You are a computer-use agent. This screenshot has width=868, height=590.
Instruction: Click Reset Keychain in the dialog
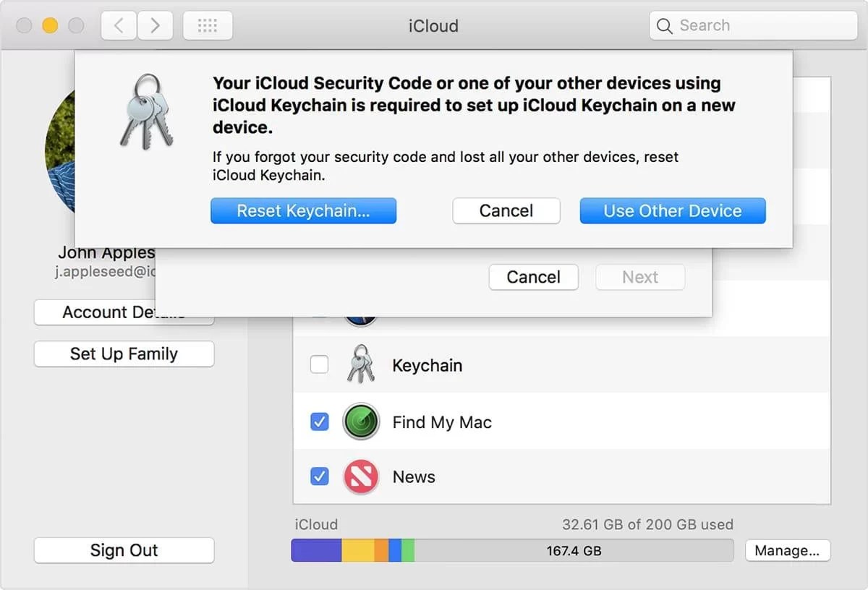(303, 210)
